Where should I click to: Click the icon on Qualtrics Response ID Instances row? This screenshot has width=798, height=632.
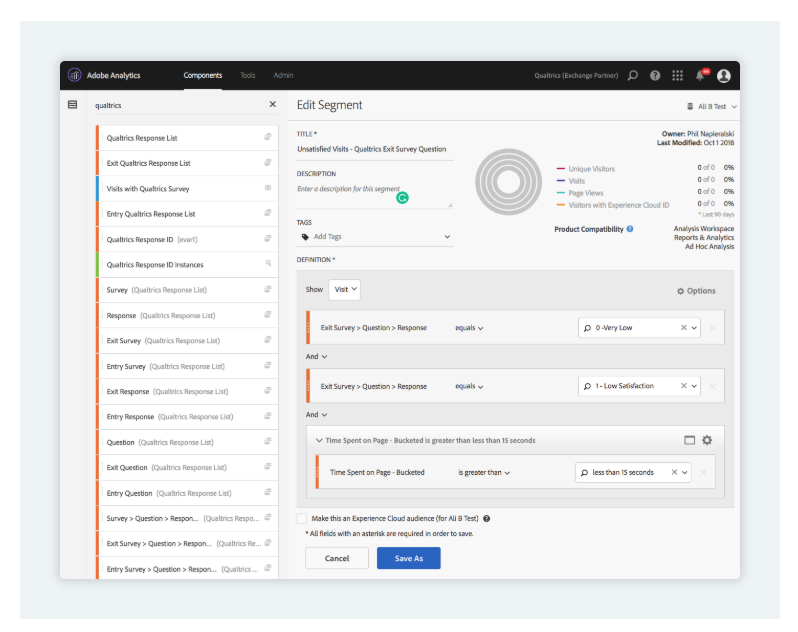[268, 264]
